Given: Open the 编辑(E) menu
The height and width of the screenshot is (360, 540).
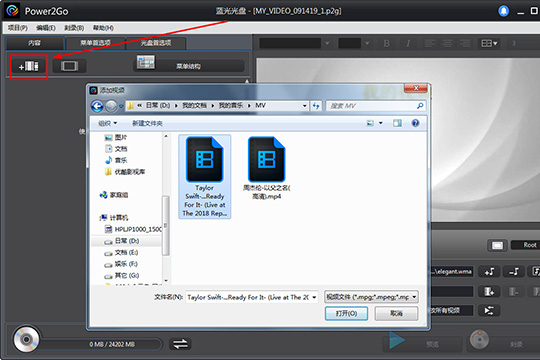Looking at the screenshot, I should [x=46, y=28].
